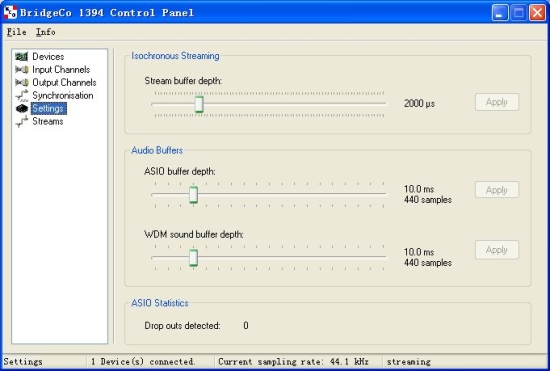Select Synchronisation in the tree

63,95
